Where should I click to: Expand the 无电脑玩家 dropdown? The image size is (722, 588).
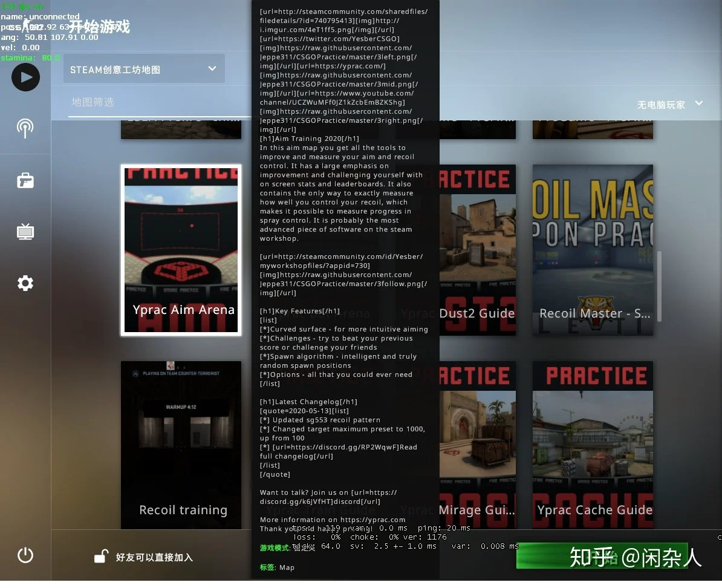[x=670, y=105]
